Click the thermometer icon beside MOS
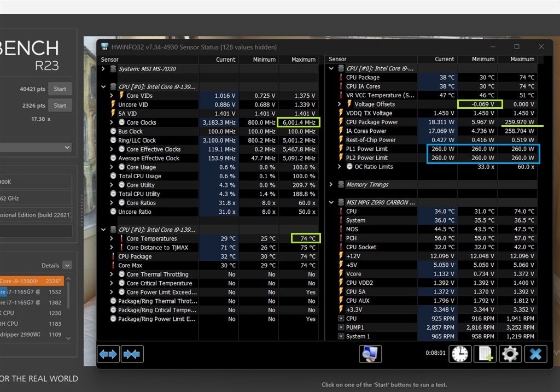 point(341,229)
